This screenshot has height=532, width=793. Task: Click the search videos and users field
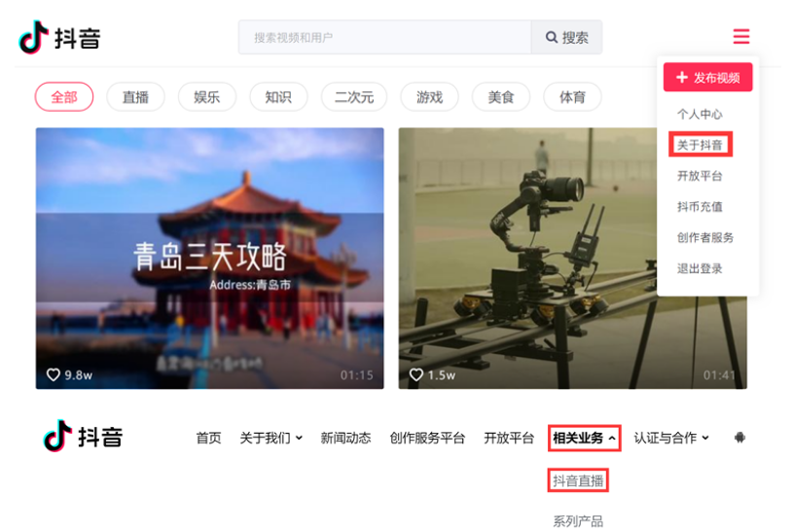384,38
